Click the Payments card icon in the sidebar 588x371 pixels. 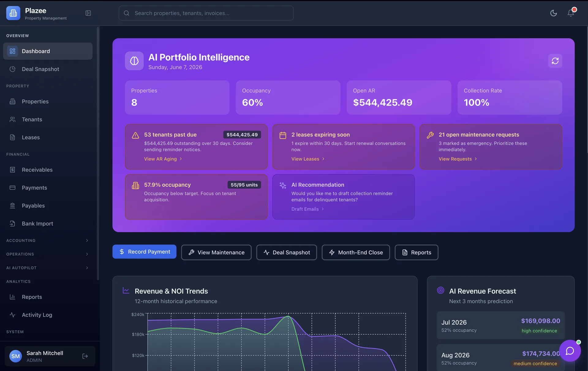(13, 188)
